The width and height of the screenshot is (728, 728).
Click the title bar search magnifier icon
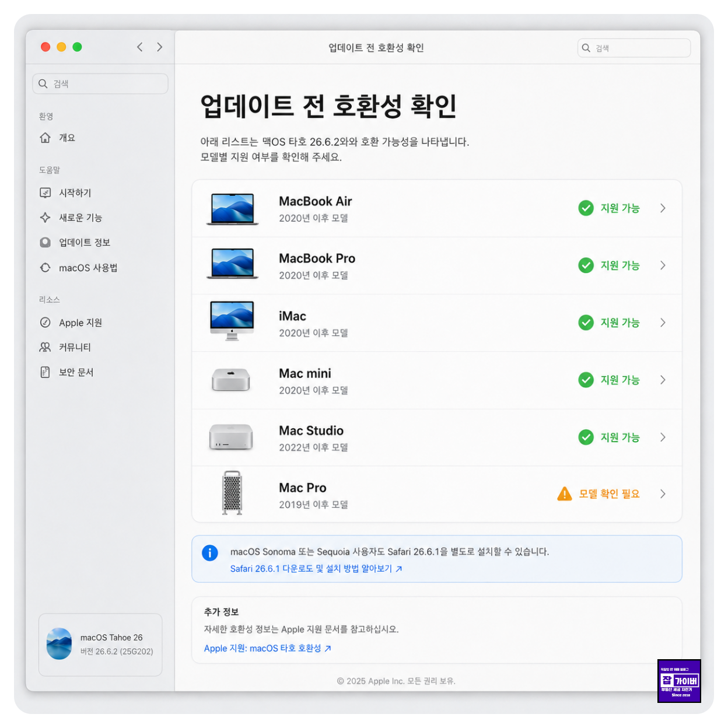coord(586,48)
